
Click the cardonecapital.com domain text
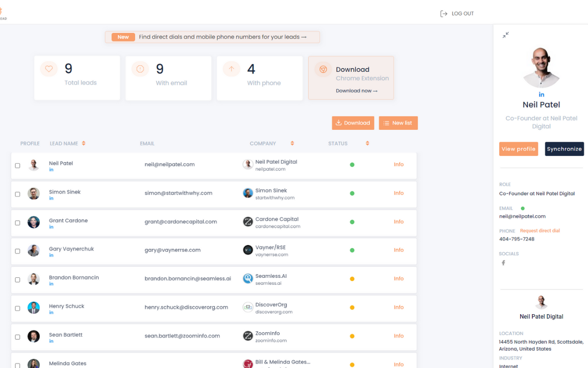coord(278,226)
